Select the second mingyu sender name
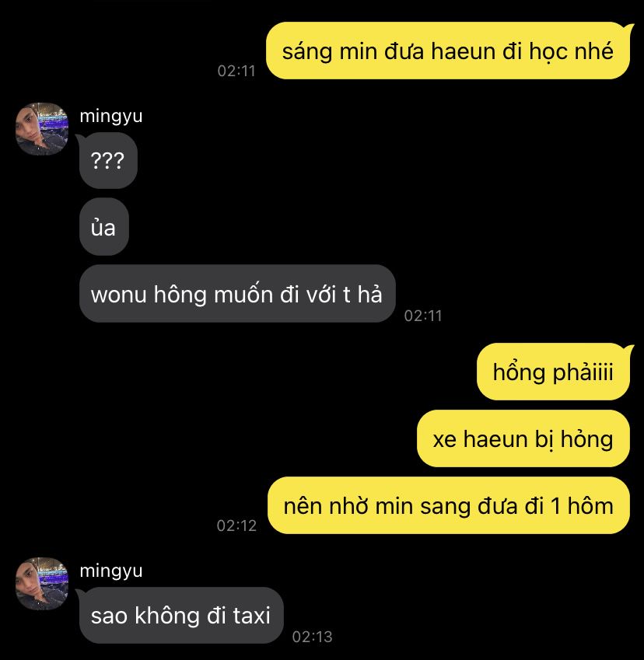644x660 pixels. click(111, 571)
